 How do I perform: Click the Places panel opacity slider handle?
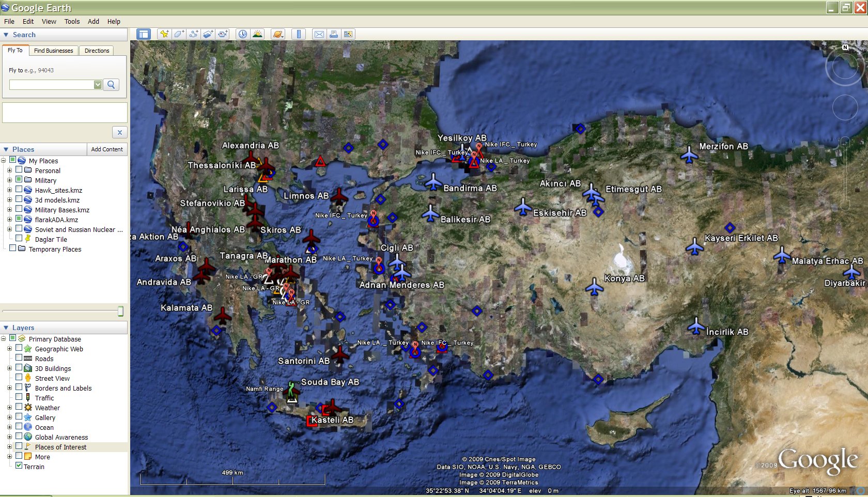[120, 311]
